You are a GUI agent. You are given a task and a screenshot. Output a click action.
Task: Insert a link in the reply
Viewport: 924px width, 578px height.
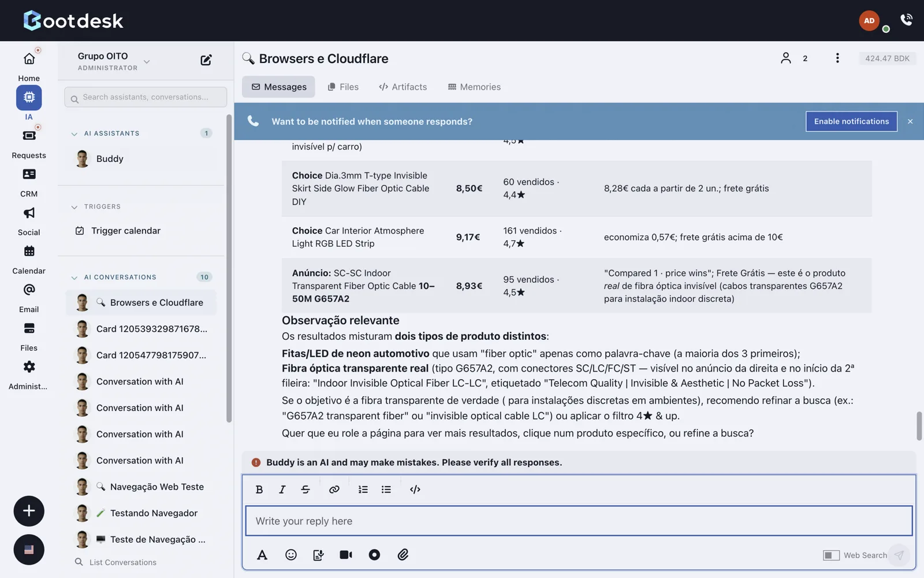coord(334,490)
